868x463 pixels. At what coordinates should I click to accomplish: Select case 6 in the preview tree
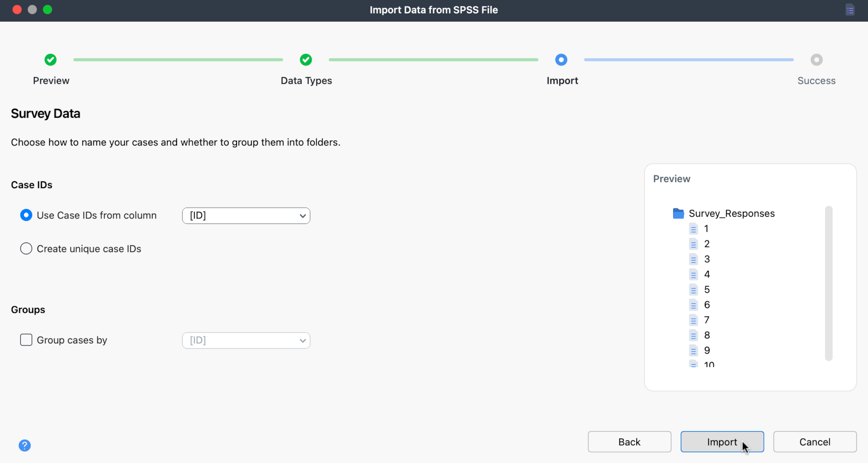coord(707,304)
